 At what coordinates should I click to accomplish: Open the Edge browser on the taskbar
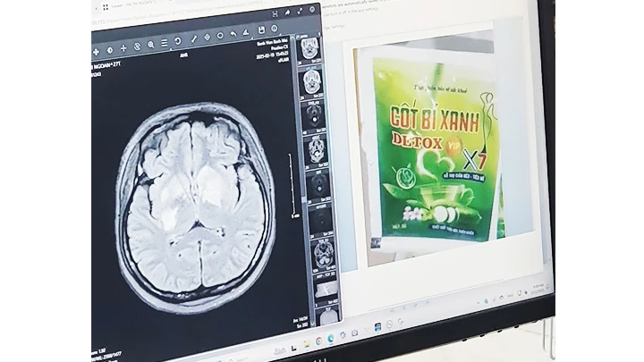331,338
